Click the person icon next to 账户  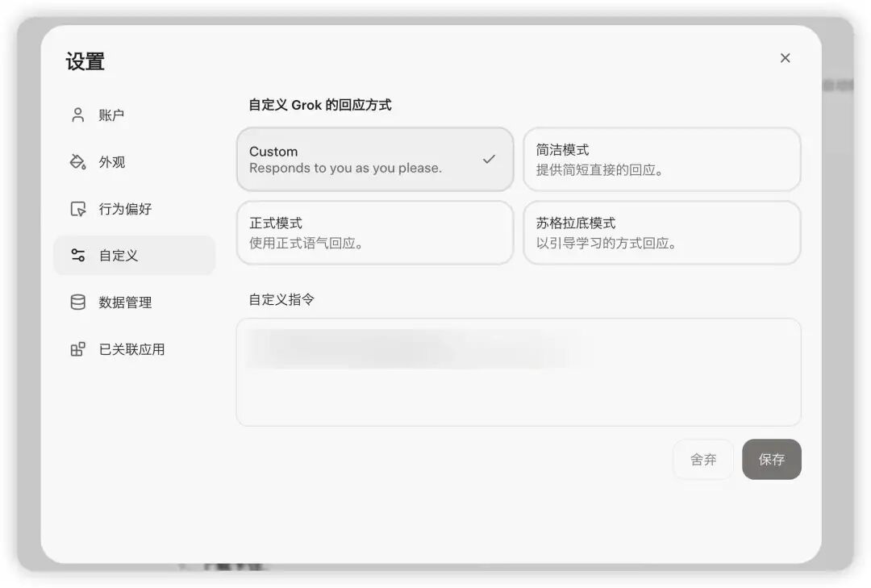click(x=77, y=115)
